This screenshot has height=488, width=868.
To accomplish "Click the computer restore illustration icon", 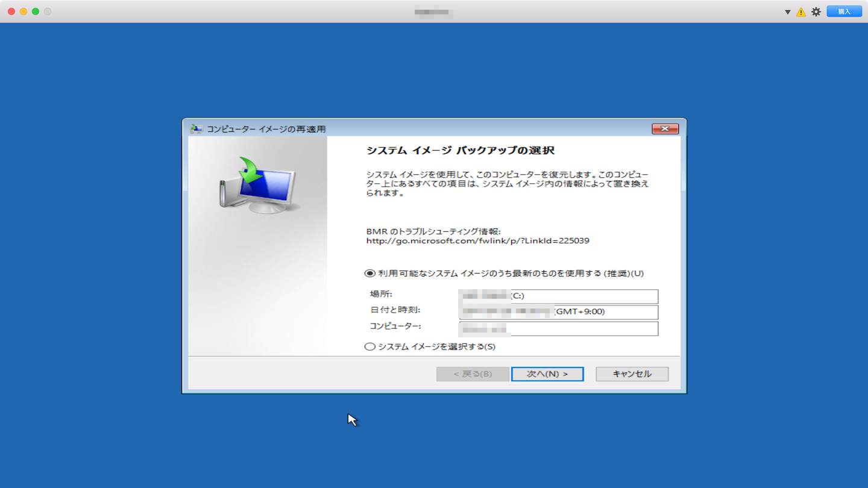I will (x=258, y=186).
